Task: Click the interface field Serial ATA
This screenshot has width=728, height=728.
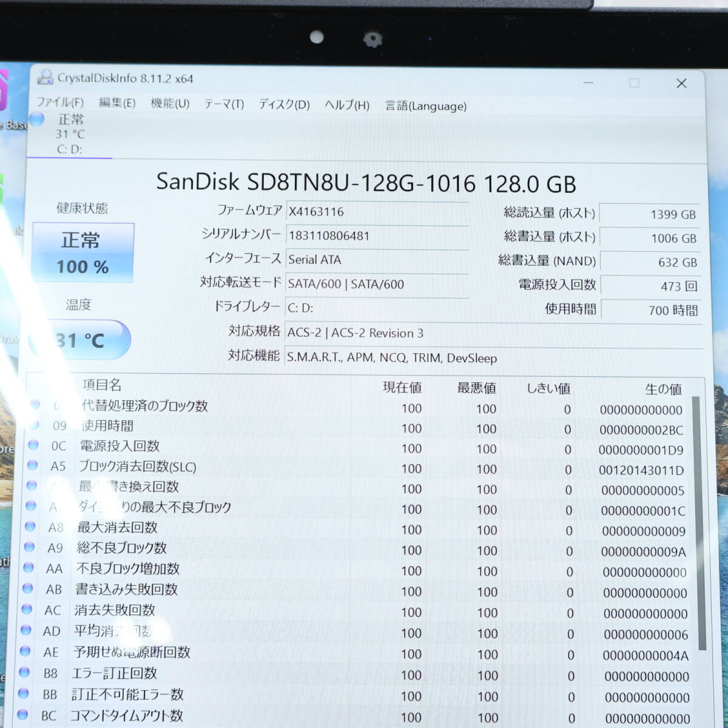Action: tap(377, 260)
